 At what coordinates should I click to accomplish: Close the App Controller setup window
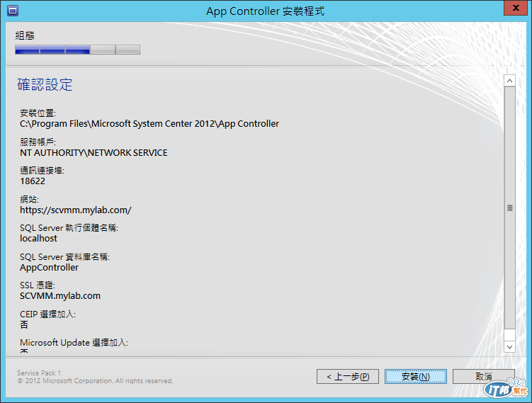pos(516,8)
